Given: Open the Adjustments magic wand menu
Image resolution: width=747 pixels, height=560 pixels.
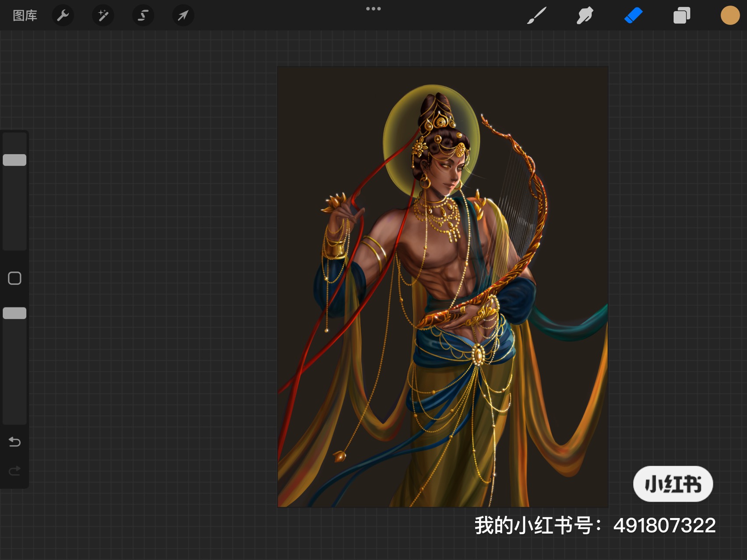Looking at the screenshot, I should point(103,16).
